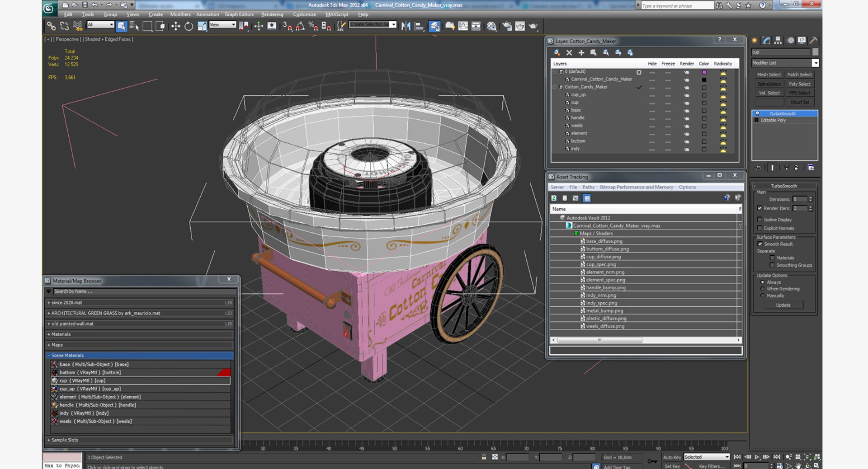This screenshot has width=868, height=469.
Task: Click Add Selected Objects plus icon in Layer dialog
Action: pyautogui.click(x=581, y=52)
